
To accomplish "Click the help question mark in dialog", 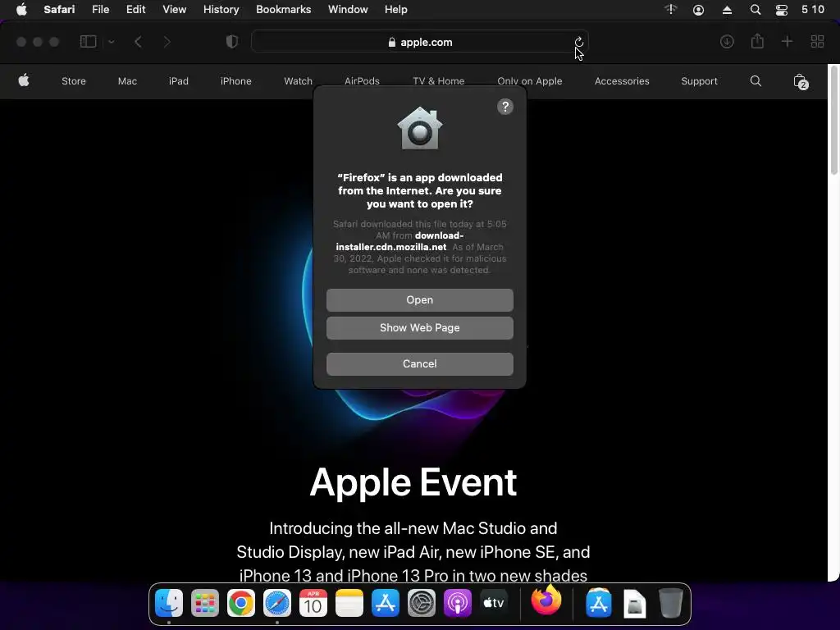I will point(505,107).
